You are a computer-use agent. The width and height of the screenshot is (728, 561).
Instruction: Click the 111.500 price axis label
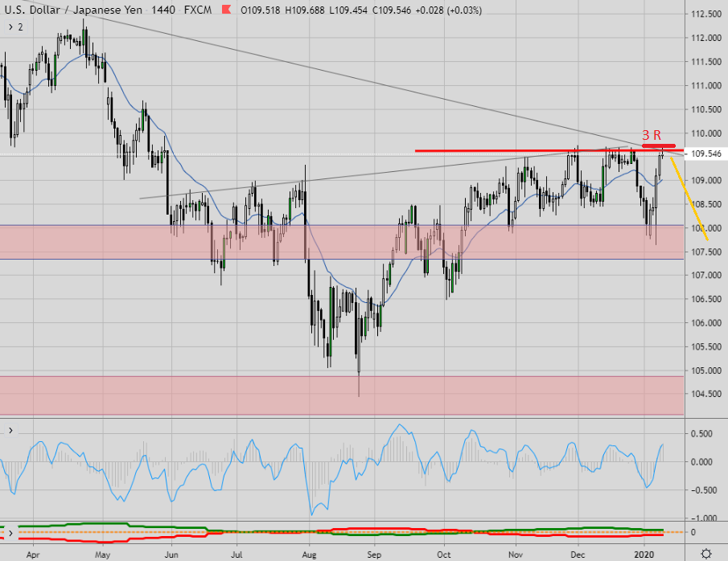(706, 62)
